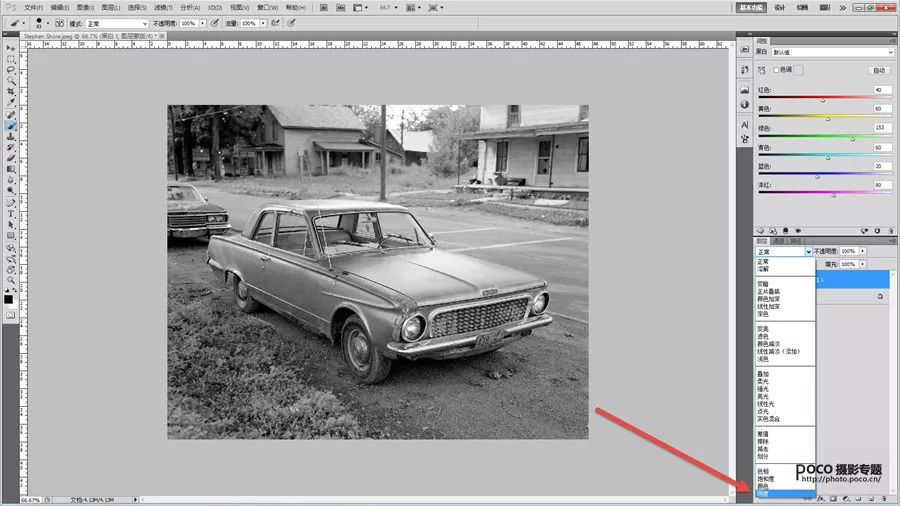The image size is (900, 506).
Task: Enable the 色调 tint checkbox
Action: pos(776,69)
